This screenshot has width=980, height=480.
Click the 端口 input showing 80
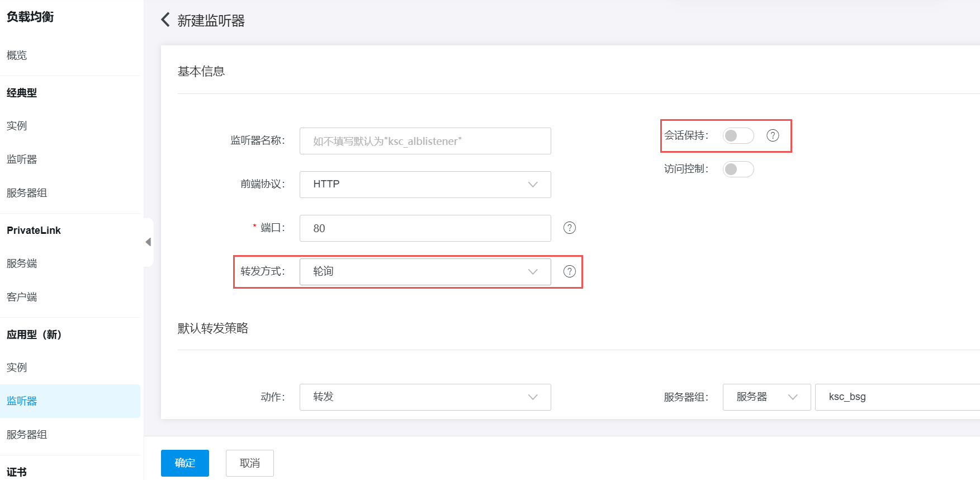425,228
